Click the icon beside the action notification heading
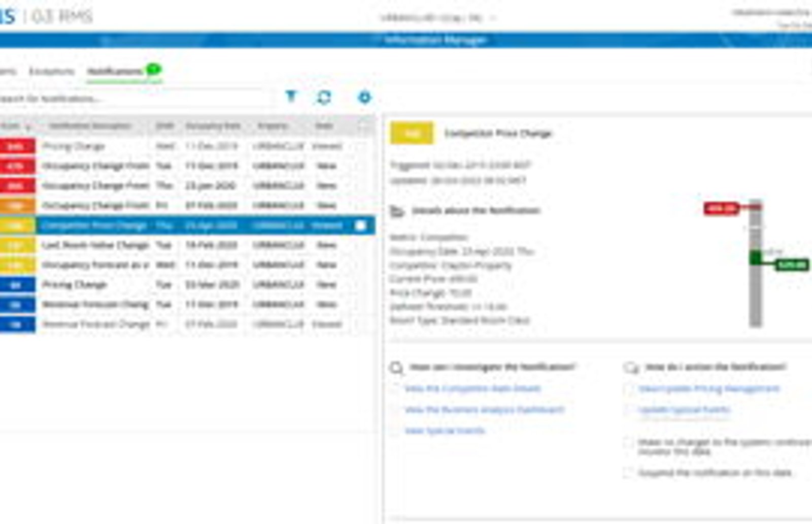 pyautogui.click(x=631, y=368)
